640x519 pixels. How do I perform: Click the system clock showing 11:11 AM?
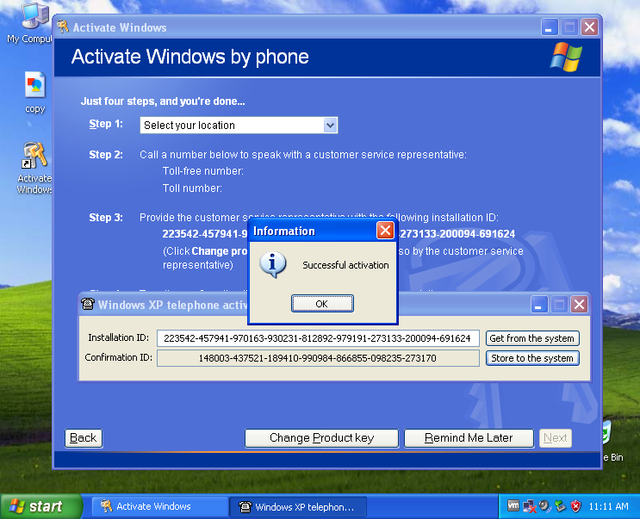(608, 507)
